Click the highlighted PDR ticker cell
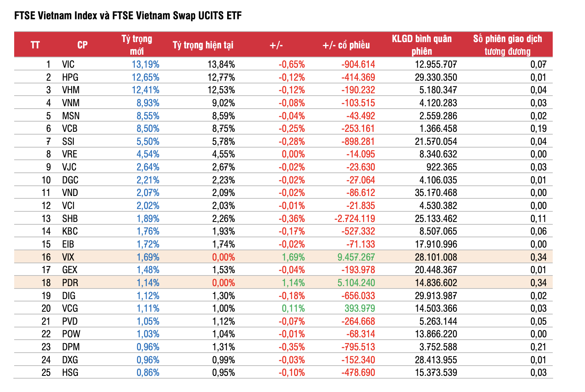The image size is (585, 392). (70, 283)
